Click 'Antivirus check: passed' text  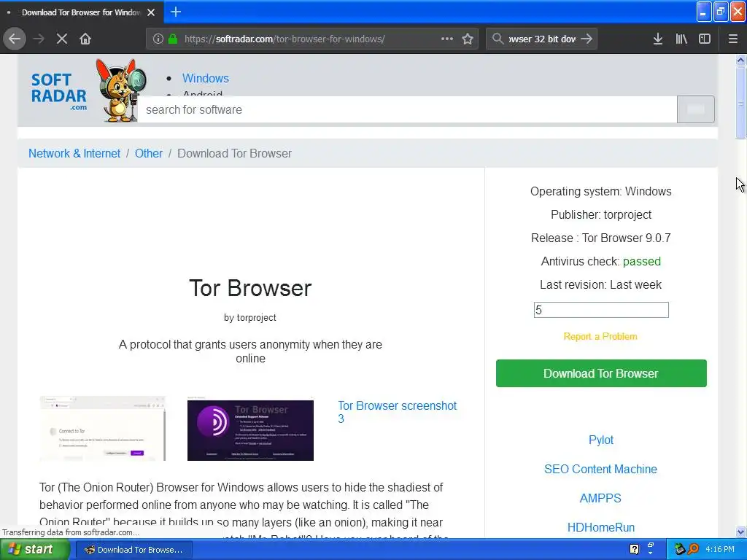pos(601,262)
